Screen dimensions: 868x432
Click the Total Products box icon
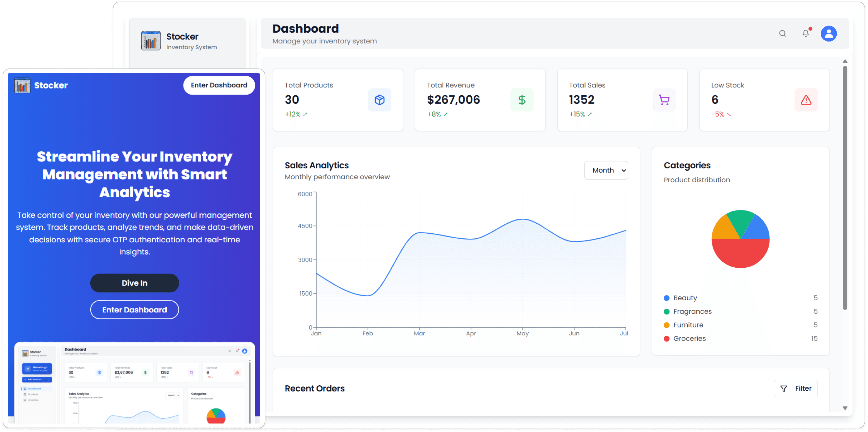[379, 100]
